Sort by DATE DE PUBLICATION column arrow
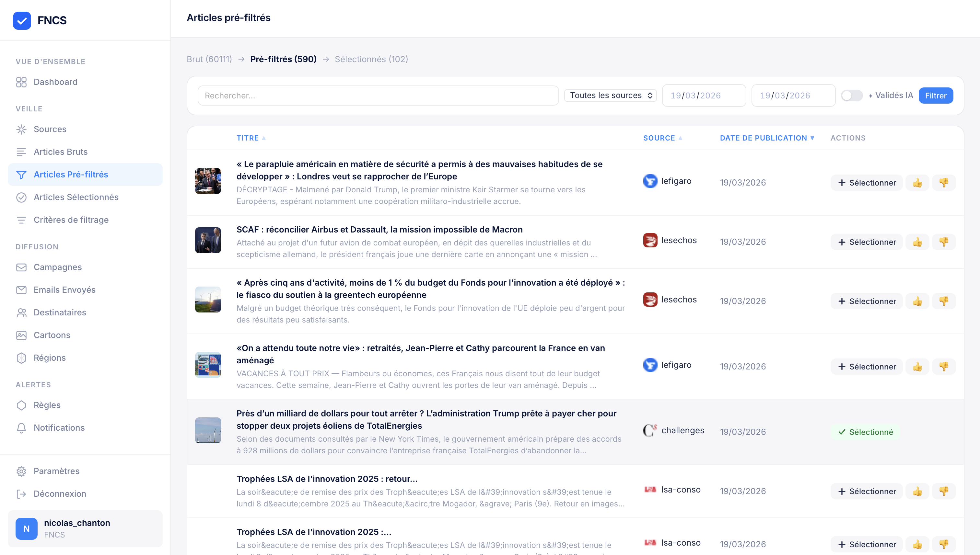980x555 pixels. pyautogui.click(x=812, y=138)
